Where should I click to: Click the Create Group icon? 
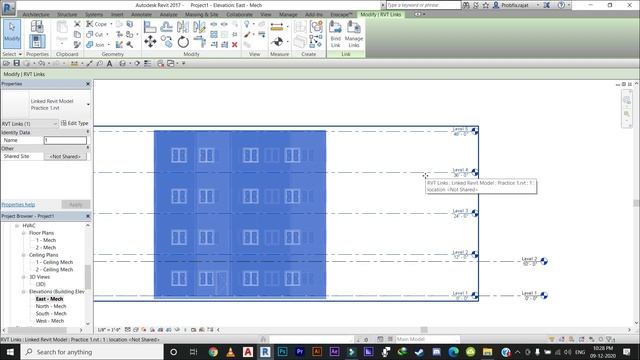coord(316,27)
